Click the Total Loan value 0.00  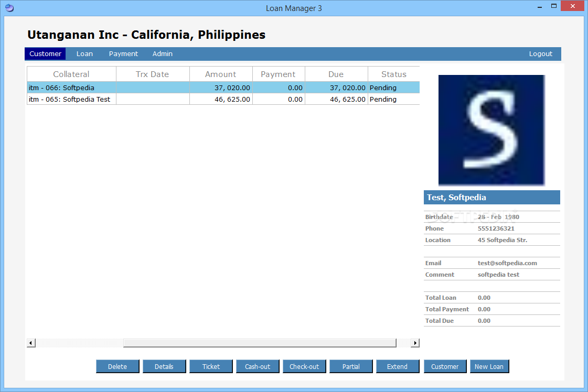[x=484, y=298]
